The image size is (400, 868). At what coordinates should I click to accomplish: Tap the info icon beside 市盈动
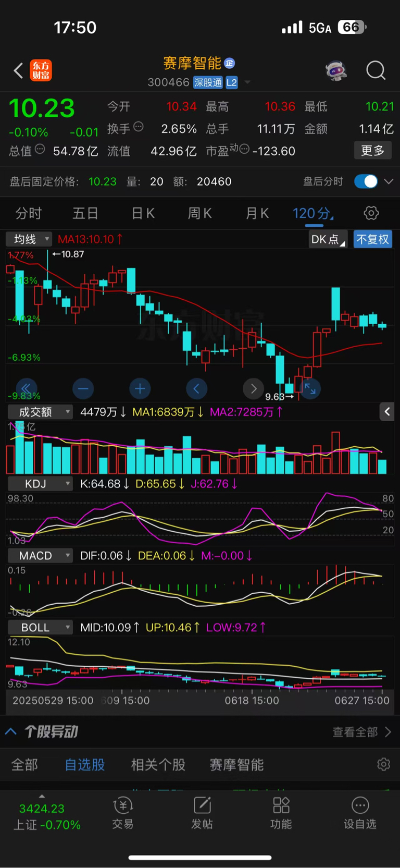(244, 149)
